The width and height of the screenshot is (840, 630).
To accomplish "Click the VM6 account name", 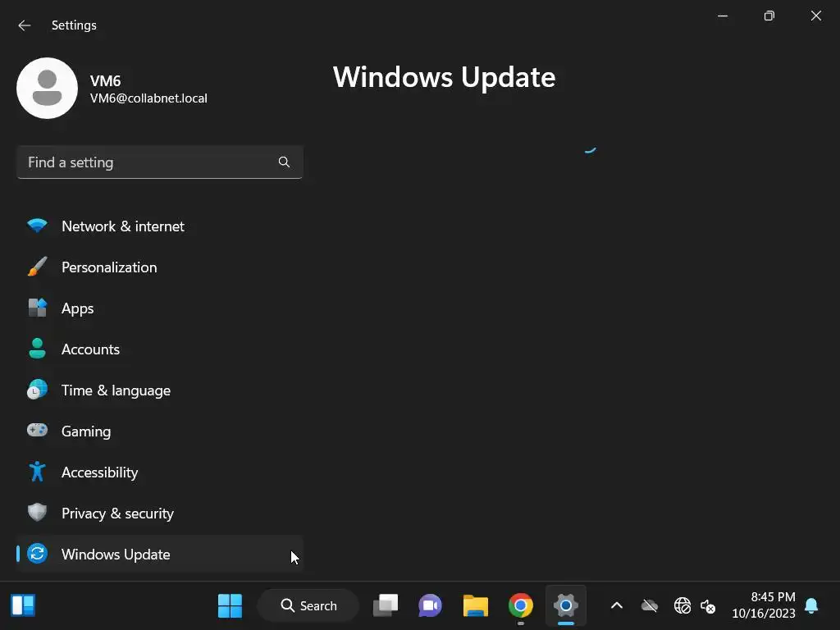I will pyautogui.click(x=105, y=81).
